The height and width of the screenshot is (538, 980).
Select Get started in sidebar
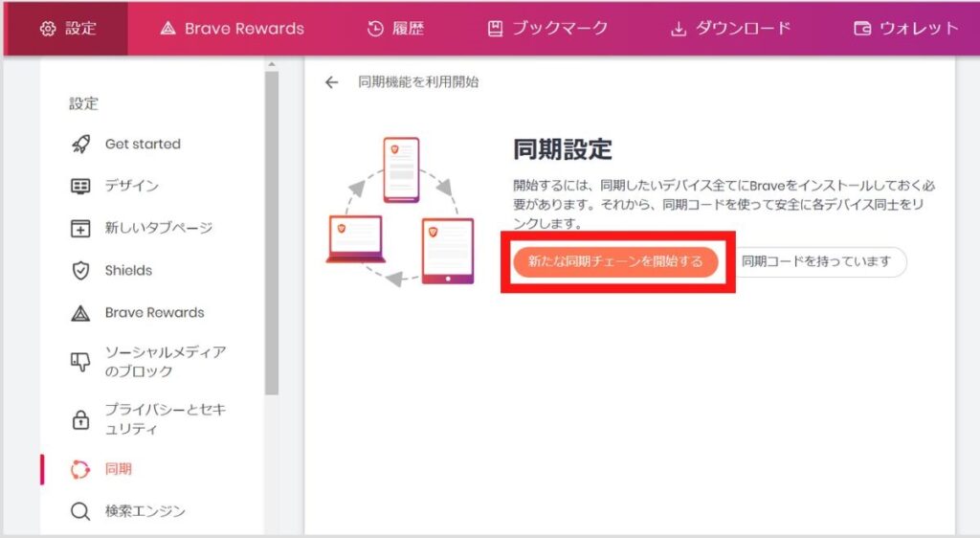coord(143,145)
